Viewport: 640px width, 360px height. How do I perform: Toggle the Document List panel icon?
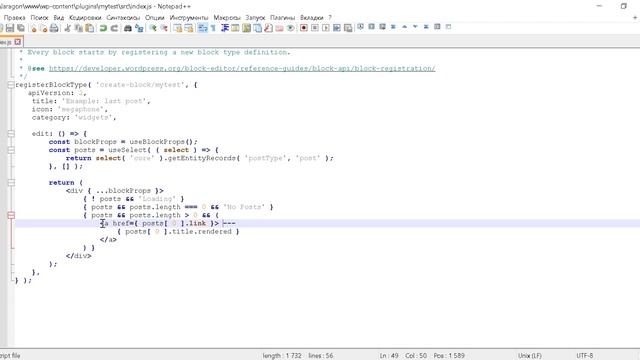click(x=258, y=28)
